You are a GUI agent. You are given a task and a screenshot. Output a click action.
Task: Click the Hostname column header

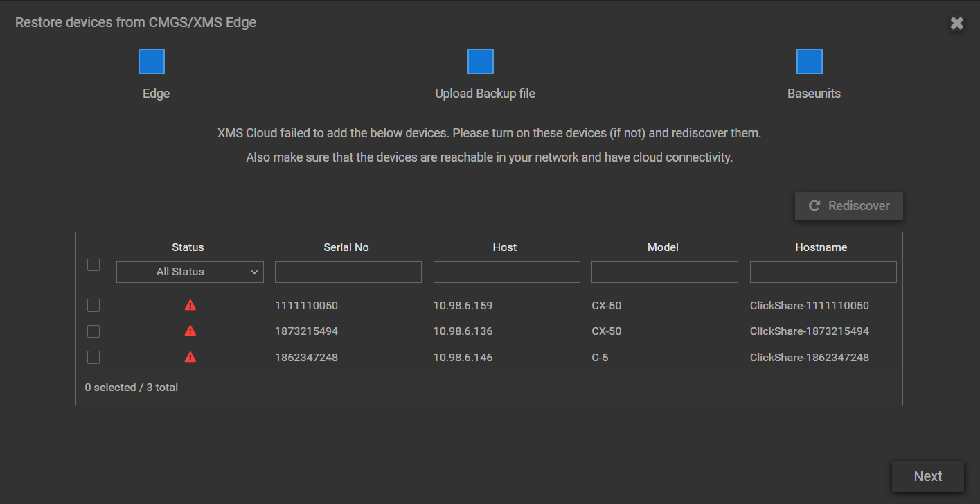pyautogui.click(x=821, y=247)
